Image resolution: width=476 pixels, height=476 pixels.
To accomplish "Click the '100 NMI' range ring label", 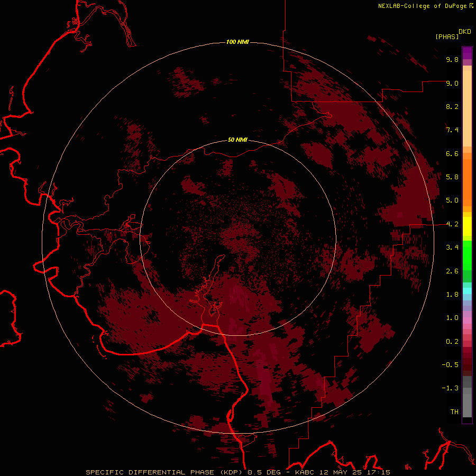I will pos(237,42).
